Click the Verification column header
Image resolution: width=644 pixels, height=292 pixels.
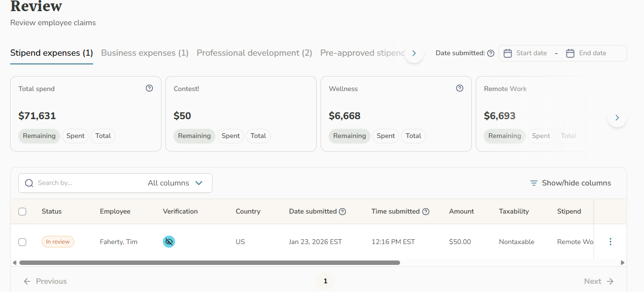[180, 212]
